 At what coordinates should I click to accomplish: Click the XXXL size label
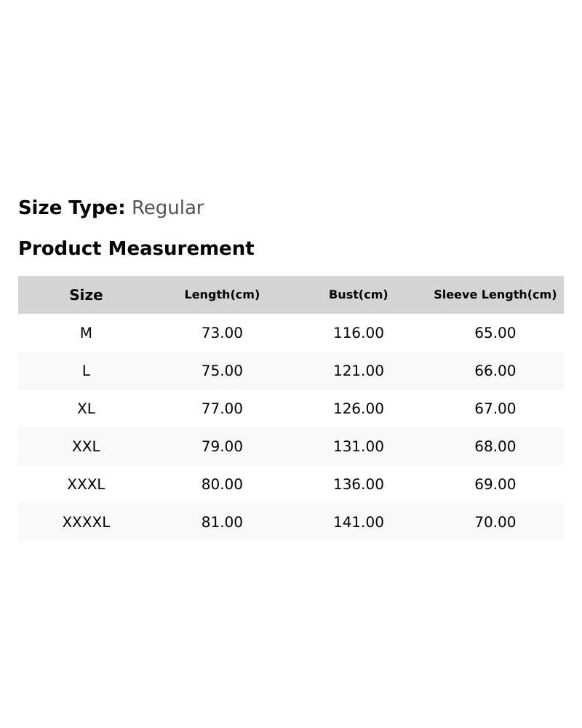click(x=86, y=484)
